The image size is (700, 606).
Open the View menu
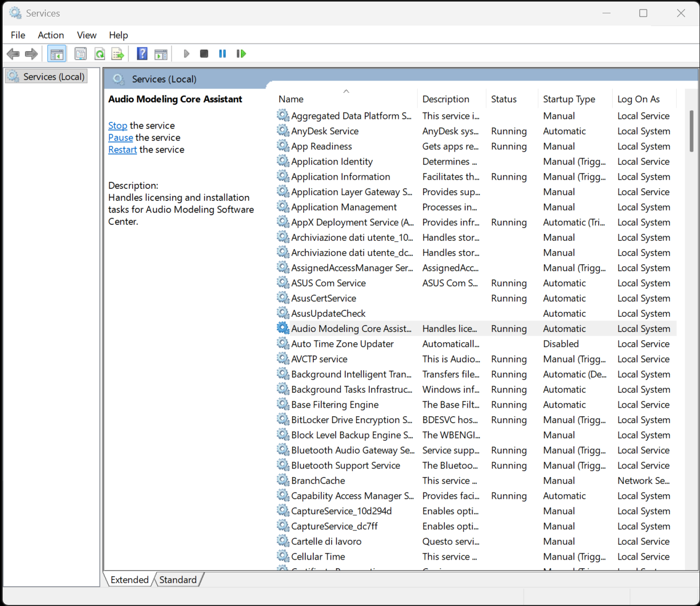86,35
